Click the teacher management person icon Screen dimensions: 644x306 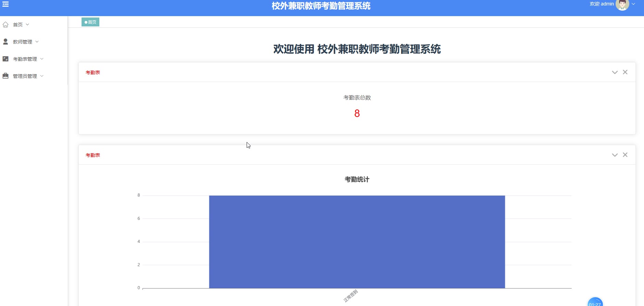tap(5, 42)
